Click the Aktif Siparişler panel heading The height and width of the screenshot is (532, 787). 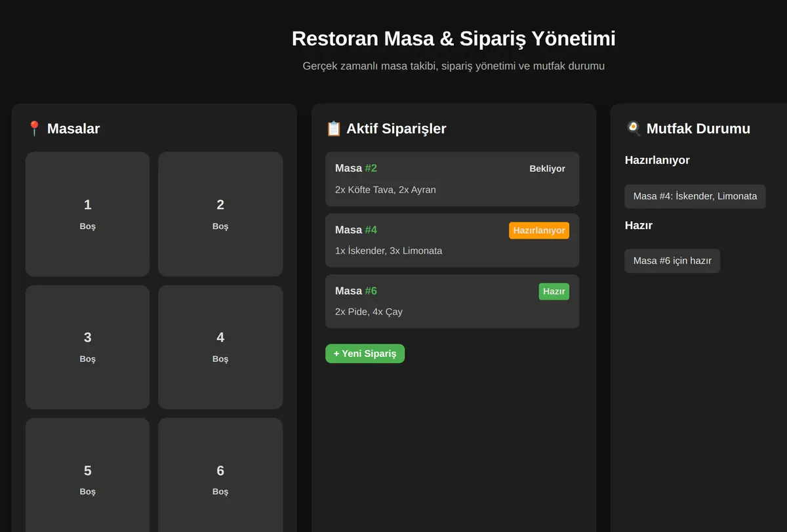tap(386, 129)
